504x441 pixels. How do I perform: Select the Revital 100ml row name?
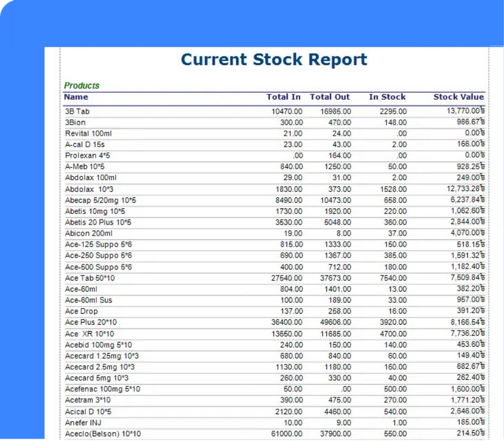tap(89, 133)
